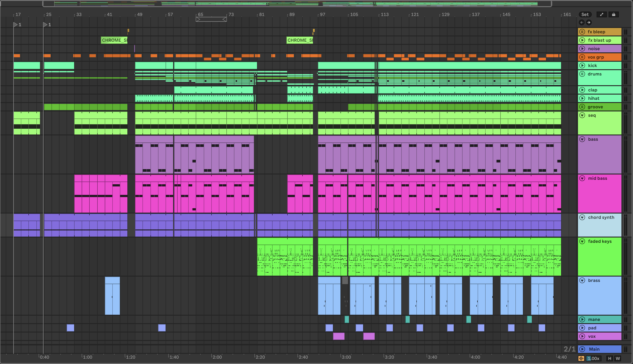Click the H optimize height button
Image resolution: width=633 pixels, height=364 pixels.
coord(610,358)
